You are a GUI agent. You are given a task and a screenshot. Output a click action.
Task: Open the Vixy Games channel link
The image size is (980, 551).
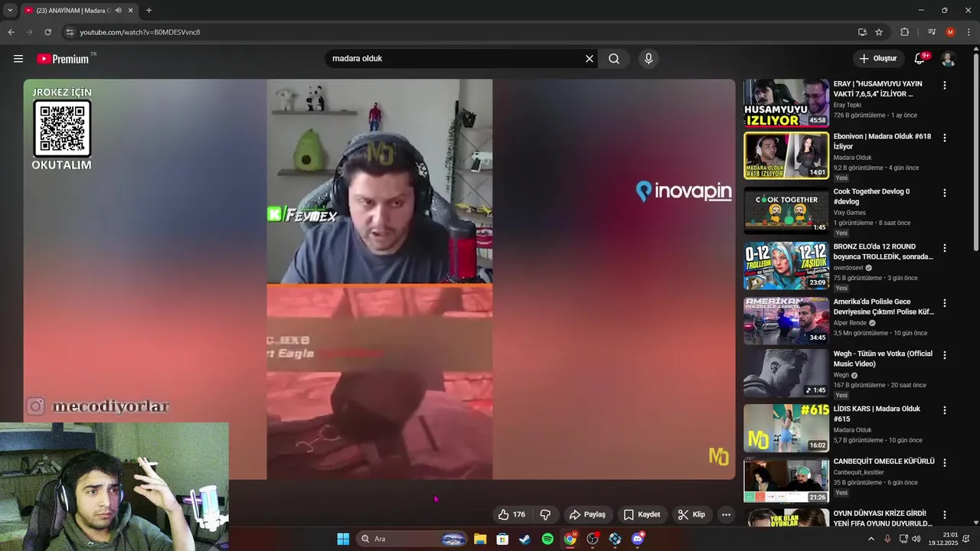pyautogui.click(x=849, y=213)
